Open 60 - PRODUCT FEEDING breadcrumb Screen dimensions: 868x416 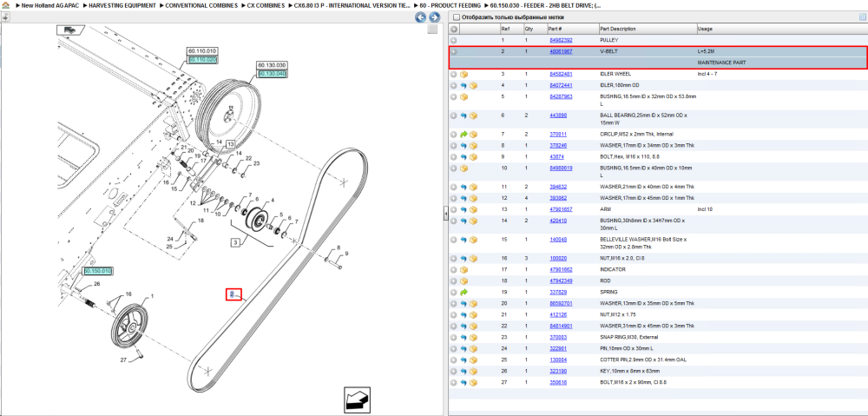[x=450, y=5]
